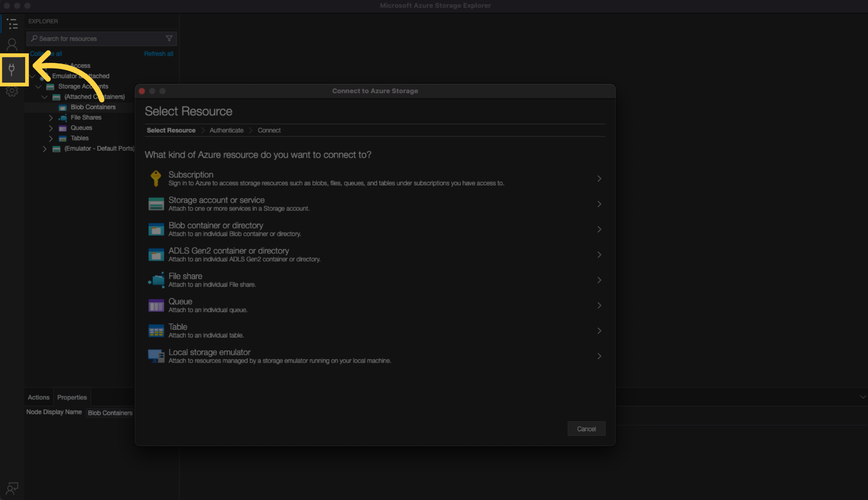Collapse the (Attached Containers) node
868x500 pixels.
pos(44,97)
